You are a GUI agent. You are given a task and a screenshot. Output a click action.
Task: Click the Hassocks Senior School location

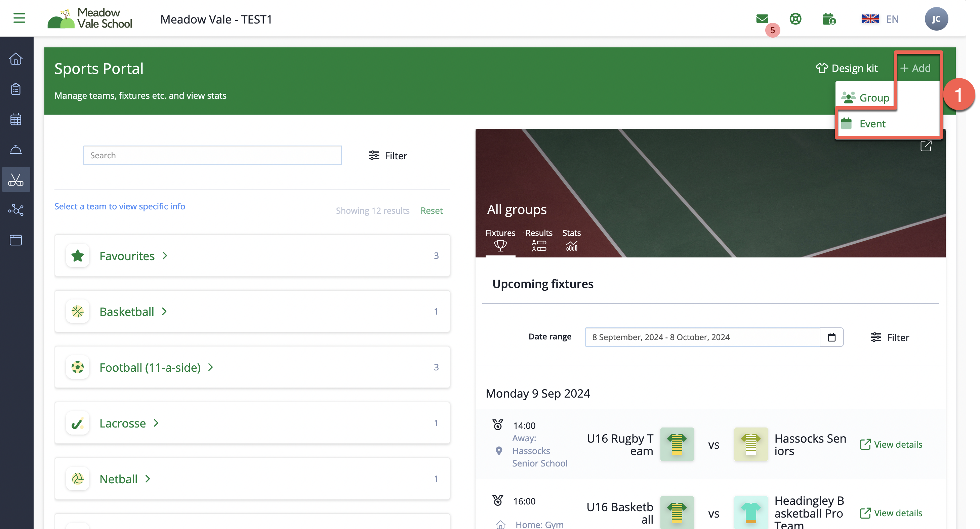coord(539,451)
